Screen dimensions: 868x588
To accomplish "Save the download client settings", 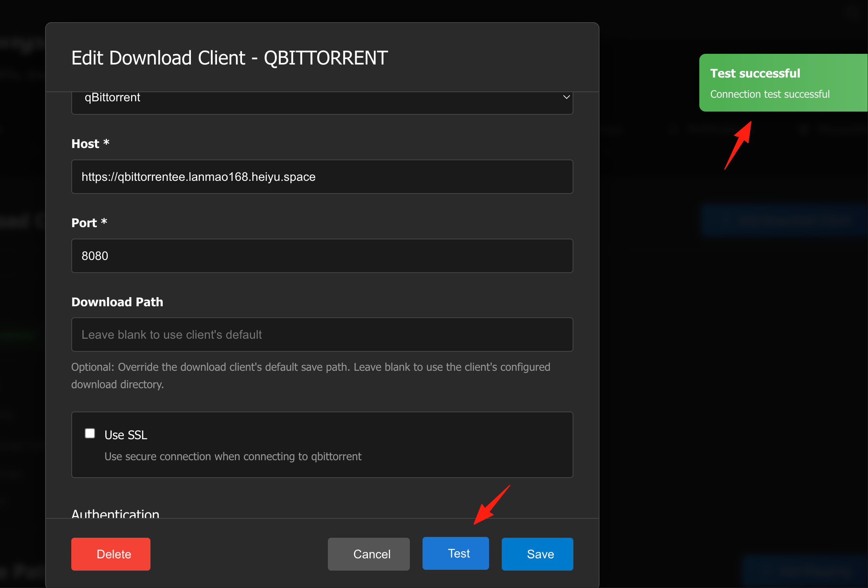I will point(537,554).
